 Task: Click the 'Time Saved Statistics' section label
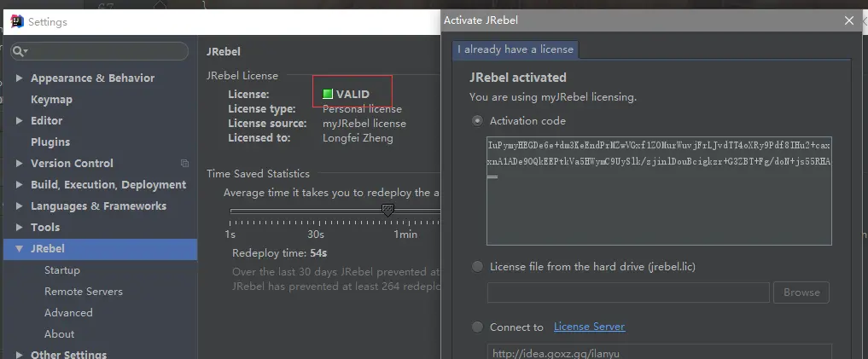pyautogui.click(x=258, y=174)
